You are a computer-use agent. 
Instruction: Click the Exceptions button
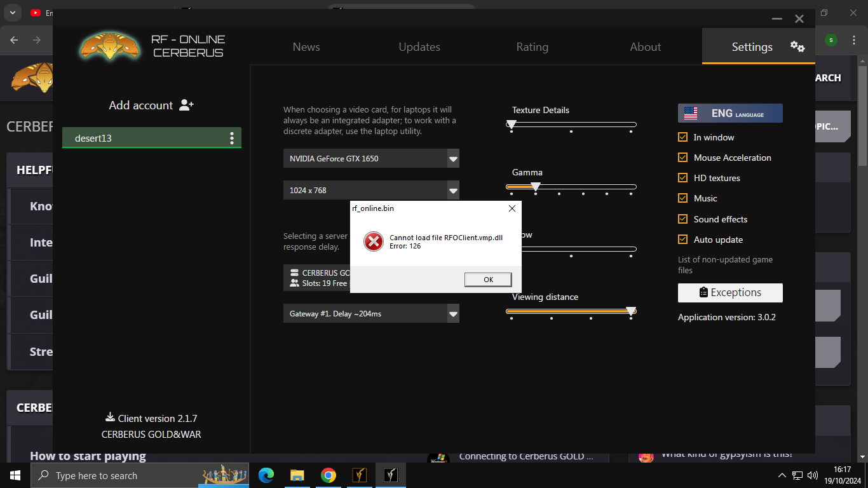[730, 293]
